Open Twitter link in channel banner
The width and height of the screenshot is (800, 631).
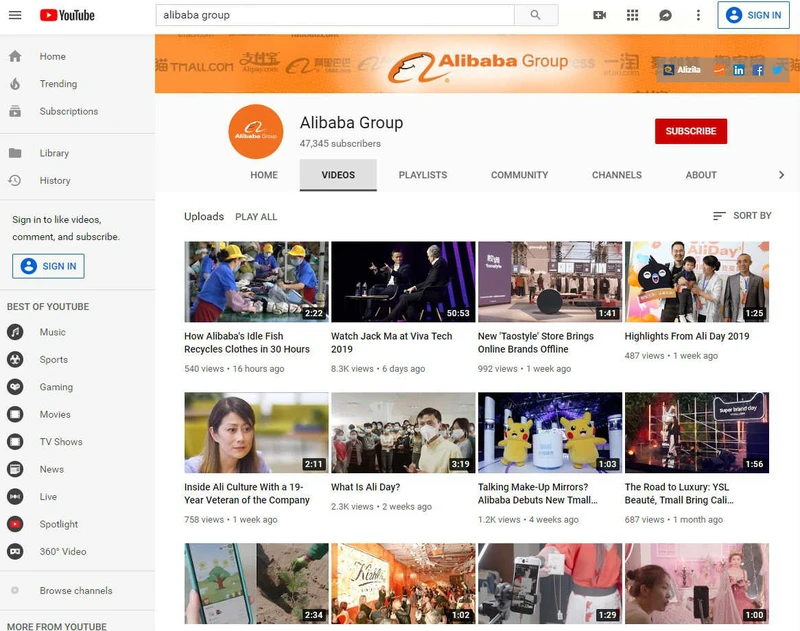[778, 70]
